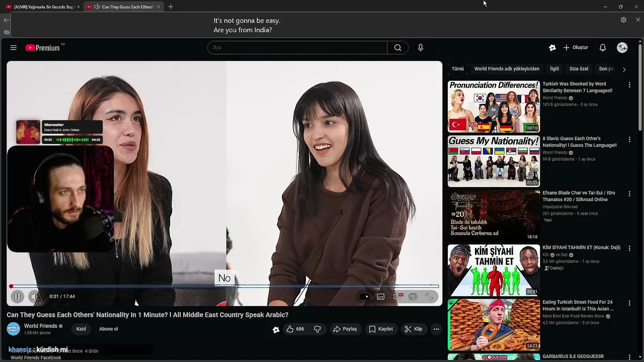The width and height of the screenshot is (644, 362).
Task: Open the notifications bell
Action: pos(603,48)
